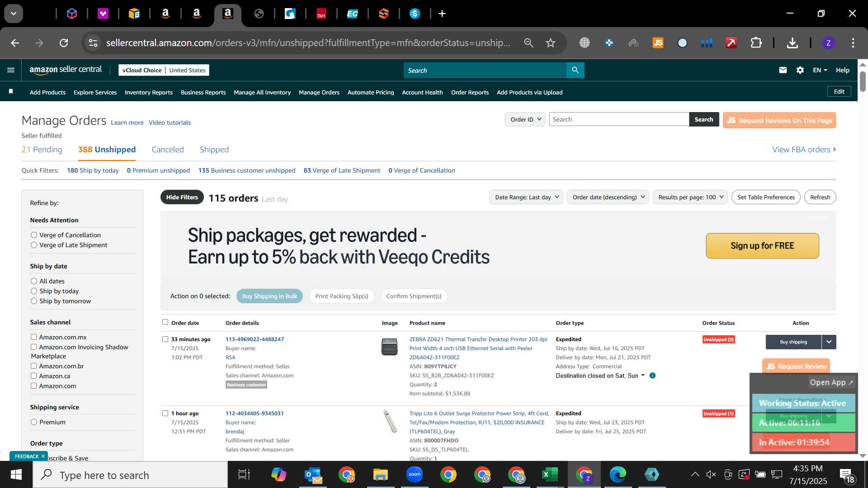Click the browser back arrow
Image resolution: width=868 pixels, height=488 pixels.
[x=15, y=43]
